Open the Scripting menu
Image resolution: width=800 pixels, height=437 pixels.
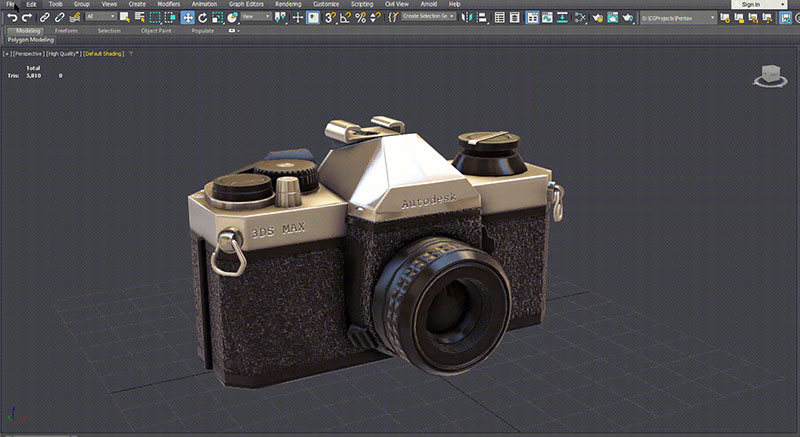click(x=362, y=4)
